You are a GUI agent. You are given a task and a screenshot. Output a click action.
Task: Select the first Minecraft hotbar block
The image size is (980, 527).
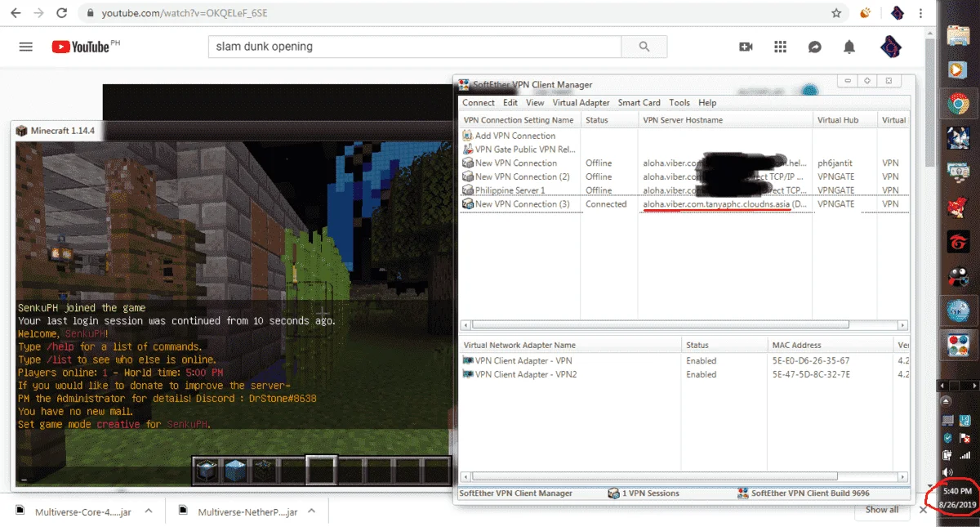tap(207, 471)
